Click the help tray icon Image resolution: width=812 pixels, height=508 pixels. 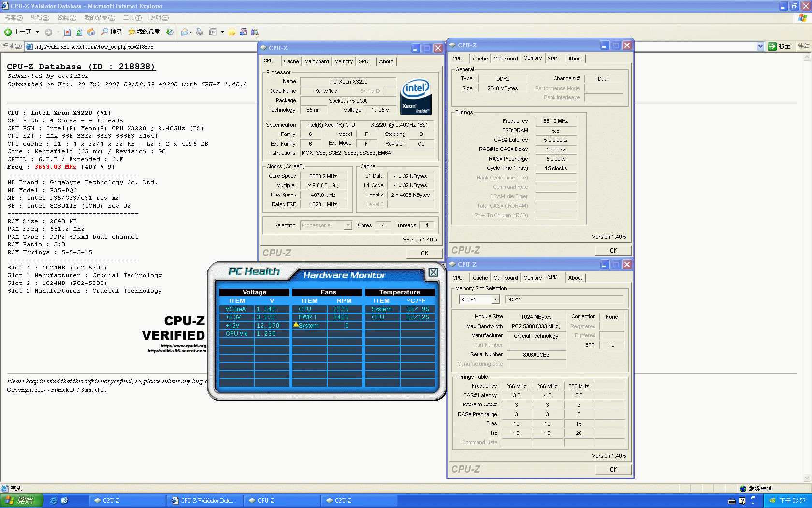click(742, 501)
